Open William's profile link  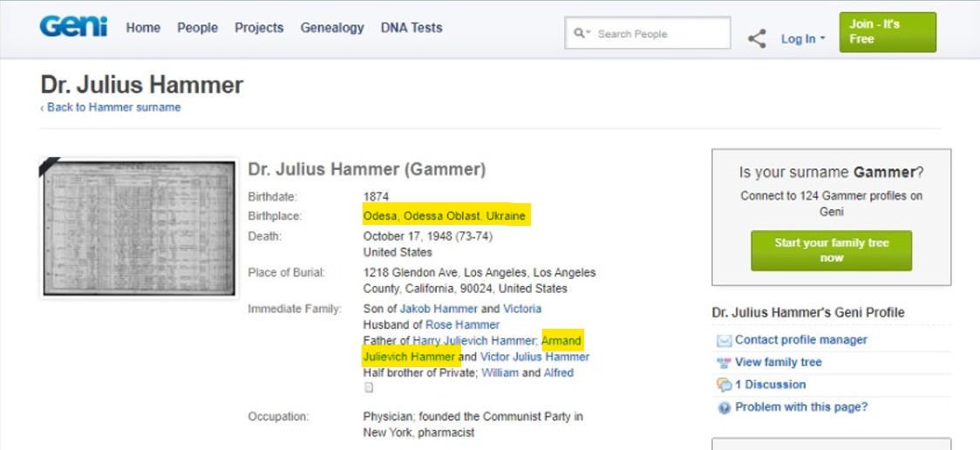click(x=500, y=373)
